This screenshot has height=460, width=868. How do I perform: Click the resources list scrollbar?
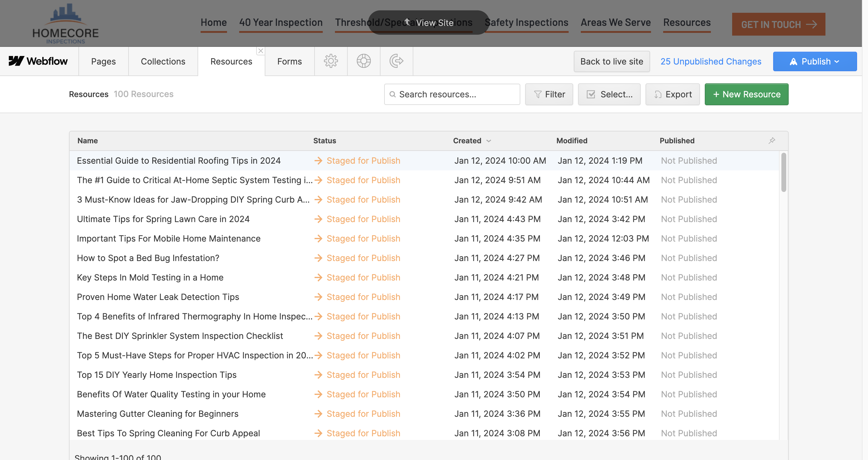click(x=784, y=173)
